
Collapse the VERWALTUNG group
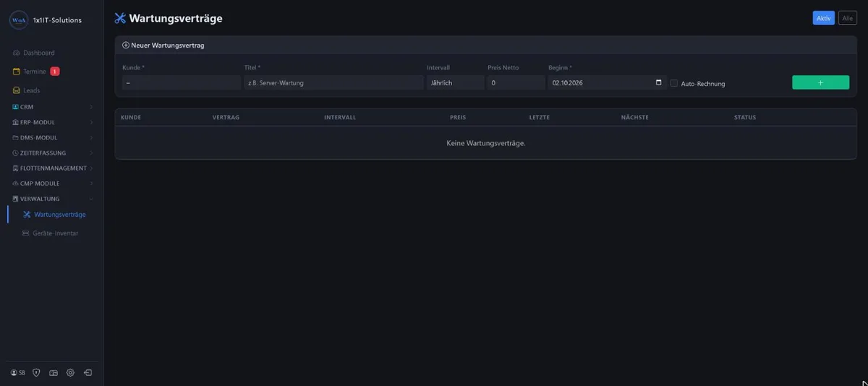point(52,199)
